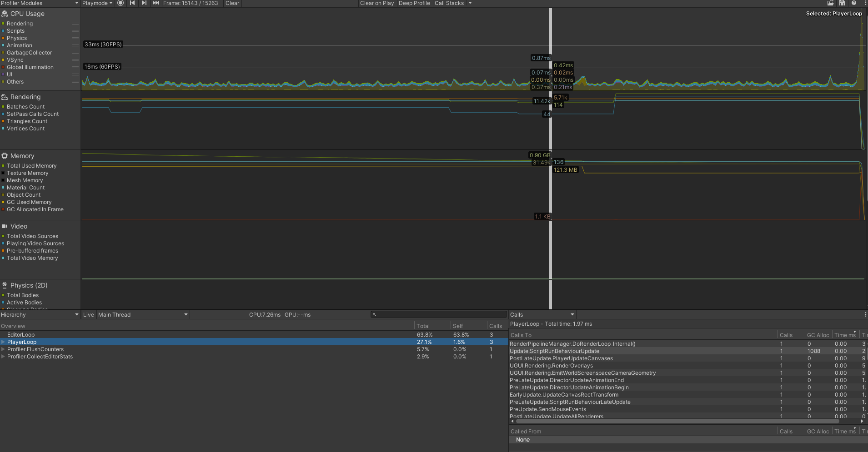This screenshot has height=452, width=868.
Task: Open Call Stacks dropdown arrow
Action: [x=470, y=3]
